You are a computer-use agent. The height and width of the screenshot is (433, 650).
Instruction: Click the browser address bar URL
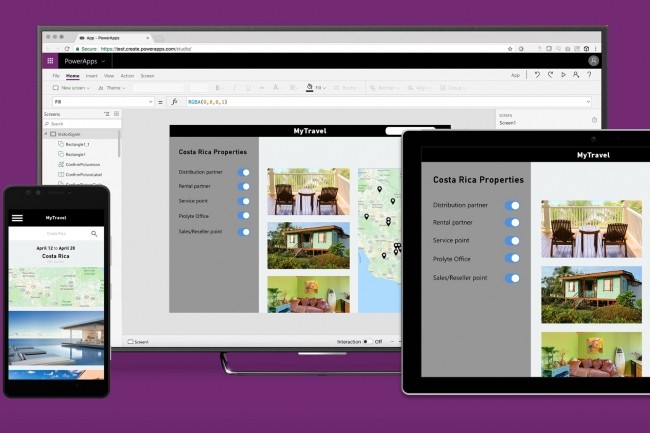tap(146, 49)
